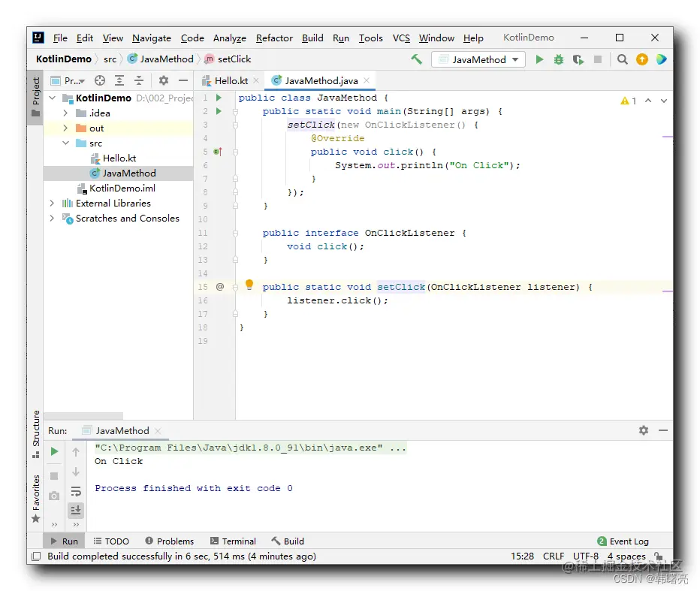Click the up arrow in Run panel
The height and width of the screenshot is (591, 700).
pos(76,452)
